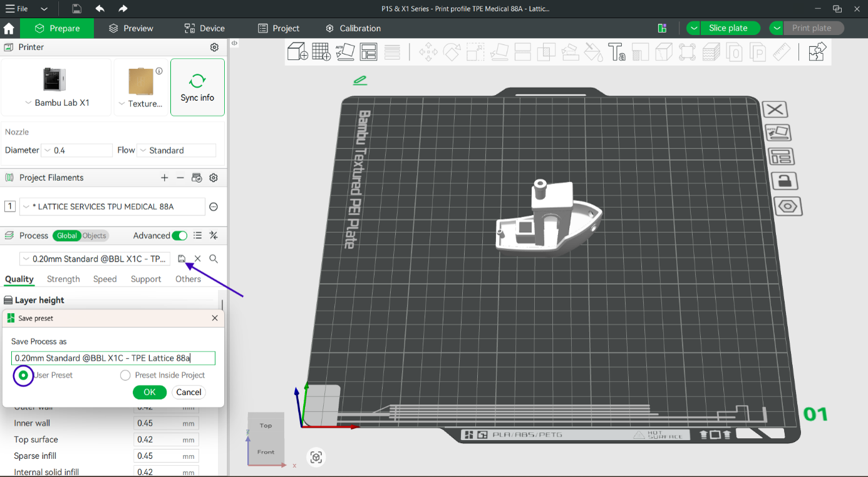
Task: Click Cancel in Save preset dialog
Action: (x=189, y=392)
